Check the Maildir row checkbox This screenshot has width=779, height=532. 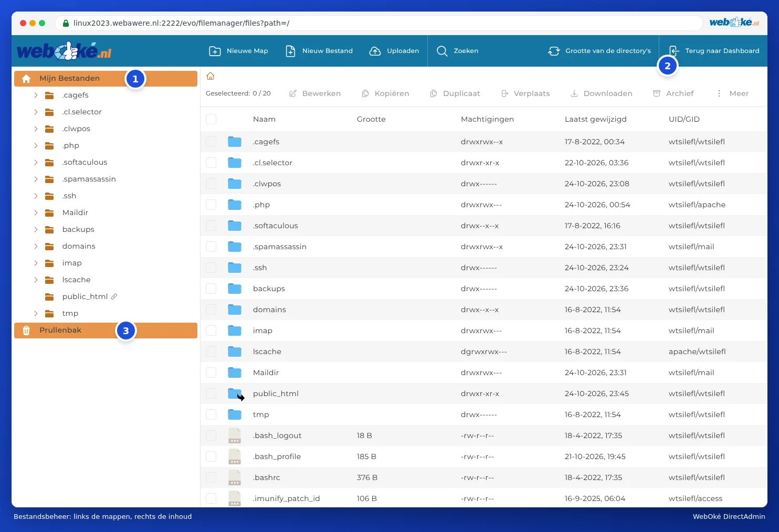click(211, 373)
